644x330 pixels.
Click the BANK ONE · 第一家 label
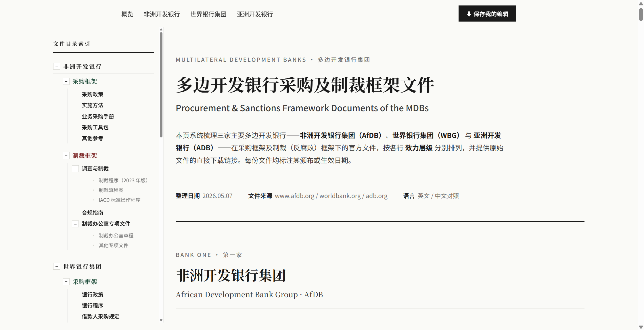[209, 255]
